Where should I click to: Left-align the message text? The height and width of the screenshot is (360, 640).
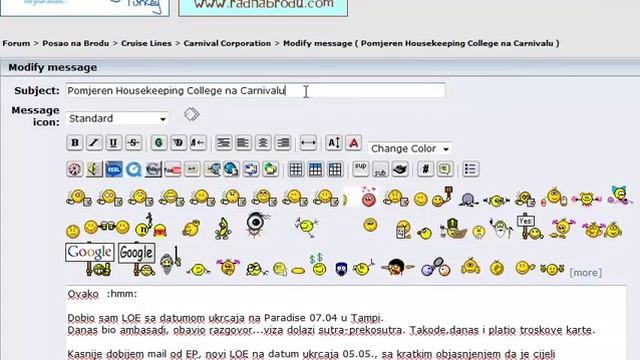pos(243,143)
